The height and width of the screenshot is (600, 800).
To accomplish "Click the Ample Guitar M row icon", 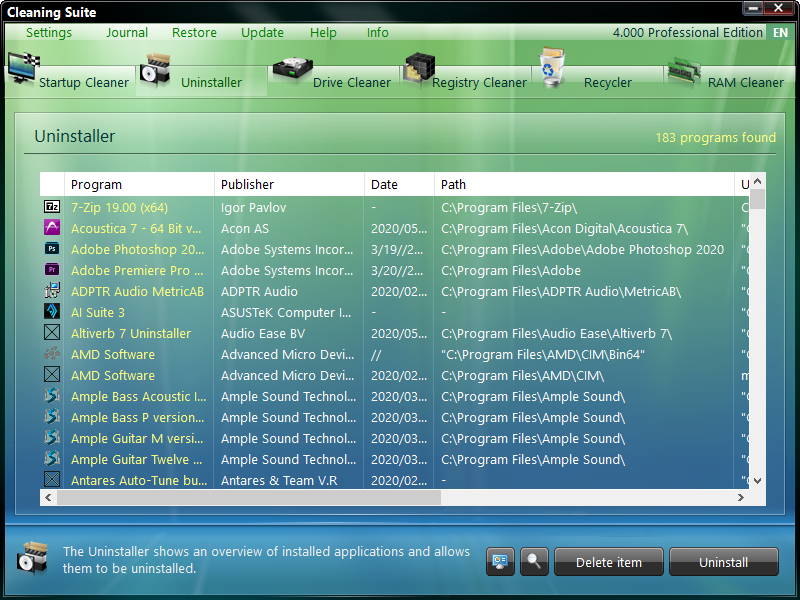I will [52, 437].
